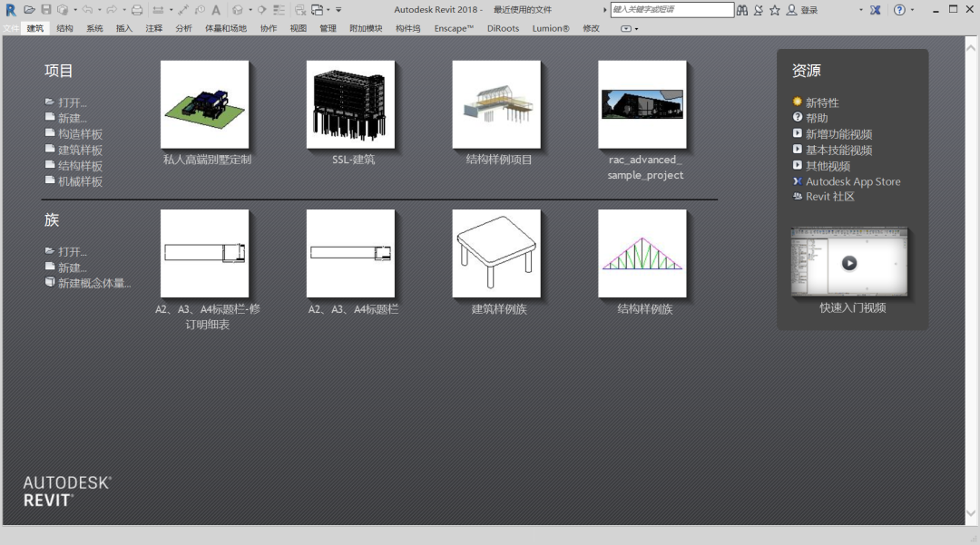The image size is (980, 545).
Task: Expand the Measure tool dropdown arrow
Action: 171,10
